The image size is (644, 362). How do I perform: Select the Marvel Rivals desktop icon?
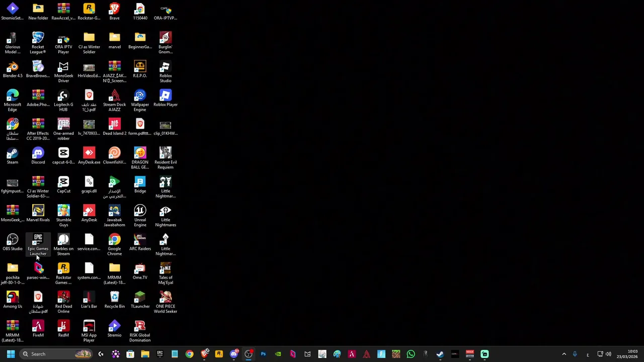click(38, 214)
